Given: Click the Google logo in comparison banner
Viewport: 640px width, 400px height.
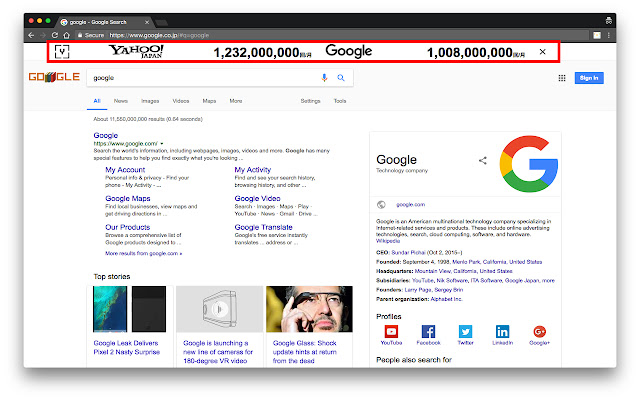Looking at the screenshot, I should coord(349,51).
